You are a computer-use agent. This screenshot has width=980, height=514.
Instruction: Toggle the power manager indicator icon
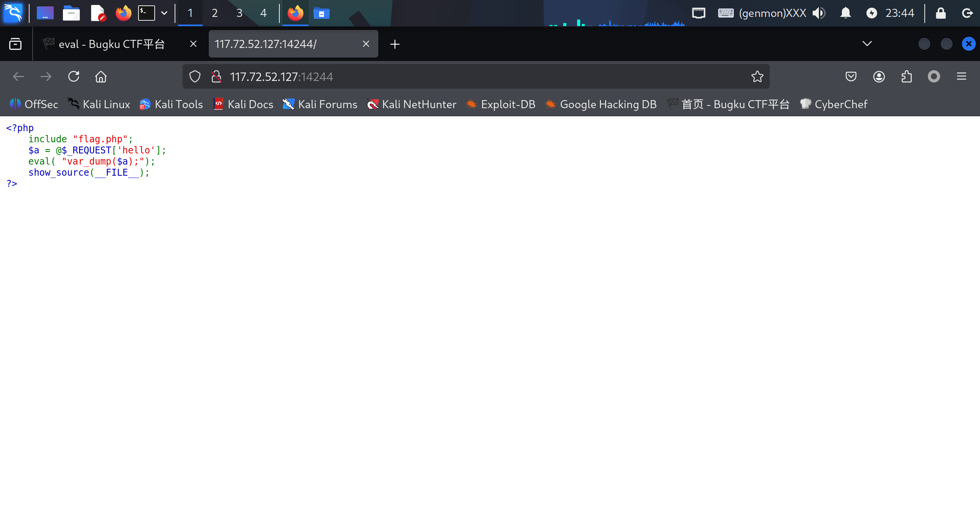pos(871,13)
